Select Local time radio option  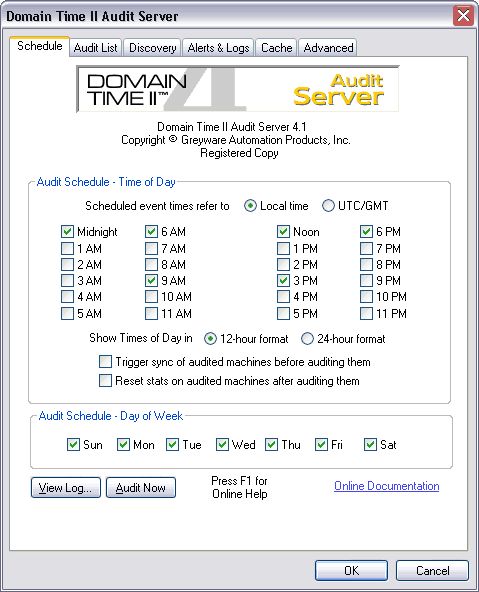click(250, 206)
